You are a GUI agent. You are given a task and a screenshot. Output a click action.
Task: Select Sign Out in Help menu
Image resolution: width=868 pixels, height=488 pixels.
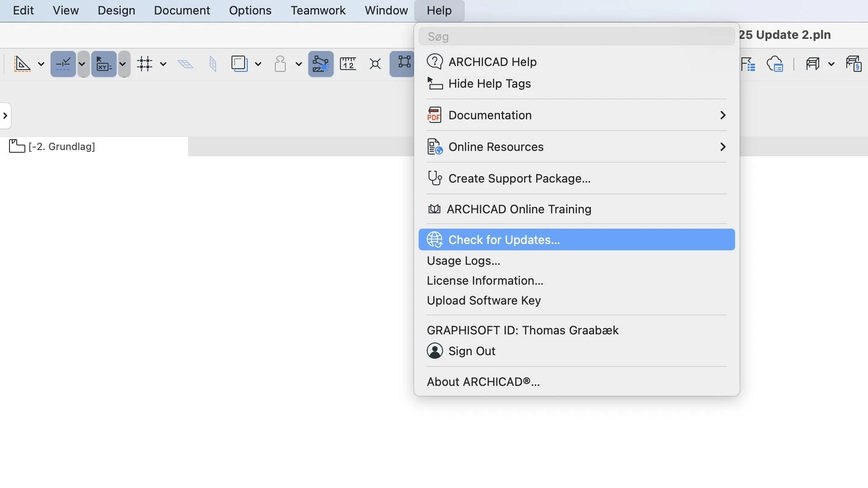[472, 351]
